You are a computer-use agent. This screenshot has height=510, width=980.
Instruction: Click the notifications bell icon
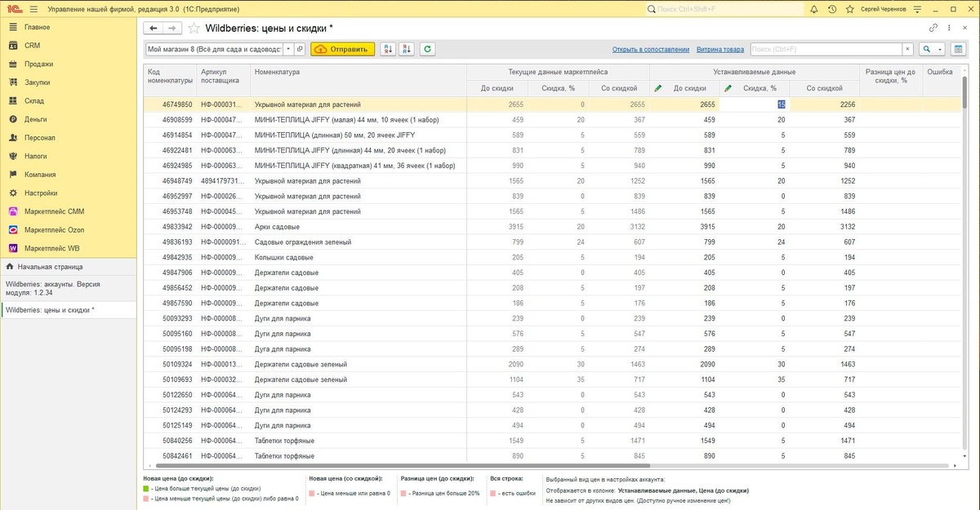814,9
